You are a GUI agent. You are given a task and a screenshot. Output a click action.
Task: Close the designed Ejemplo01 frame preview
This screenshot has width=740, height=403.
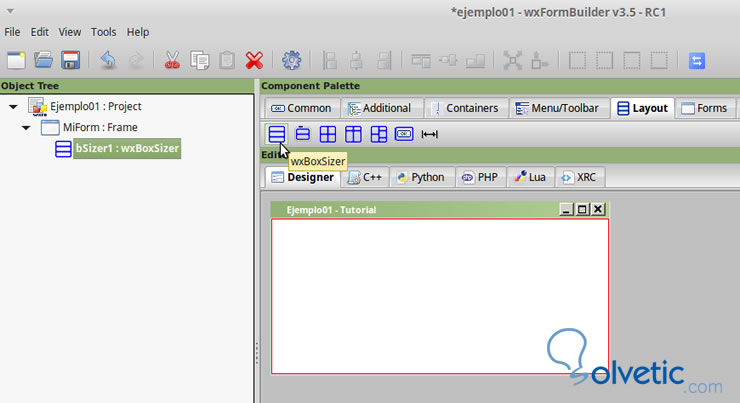pyautogui.click(x=598, y=209)
